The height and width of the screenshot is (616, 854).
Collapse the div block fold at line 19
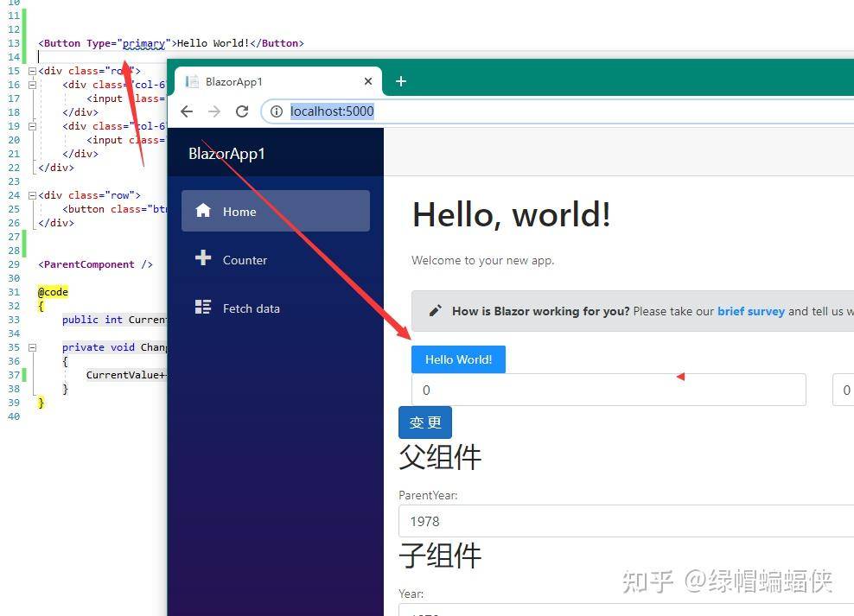(x=31, y=126)
